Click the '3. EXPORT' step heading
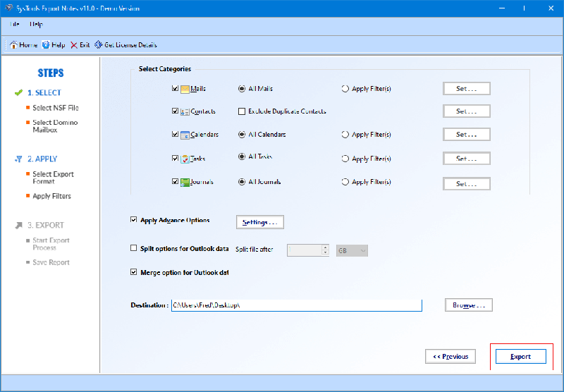This screenshot has width=564, height=392. click(x=46, y=225)
